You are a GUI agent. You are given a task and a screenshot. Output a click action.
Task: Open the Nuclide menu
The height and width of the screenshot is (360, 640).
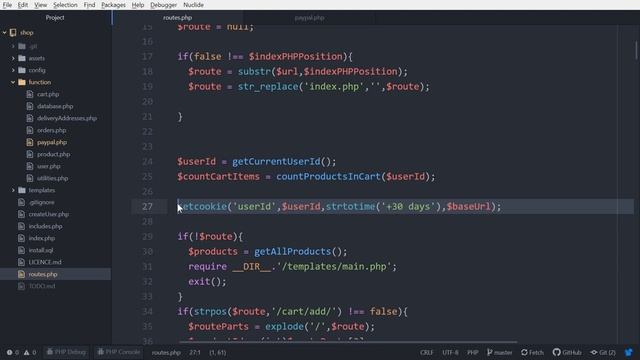193,5
